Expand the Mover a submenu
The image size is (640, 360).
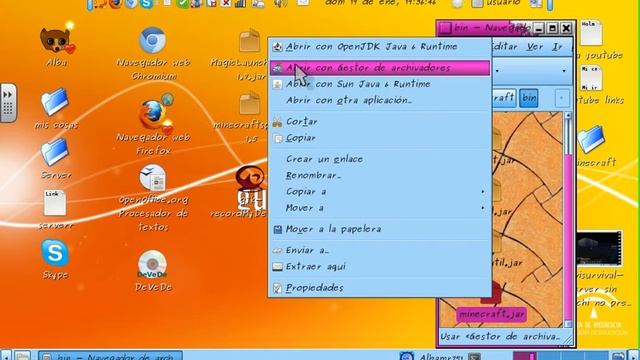(380, 208)
